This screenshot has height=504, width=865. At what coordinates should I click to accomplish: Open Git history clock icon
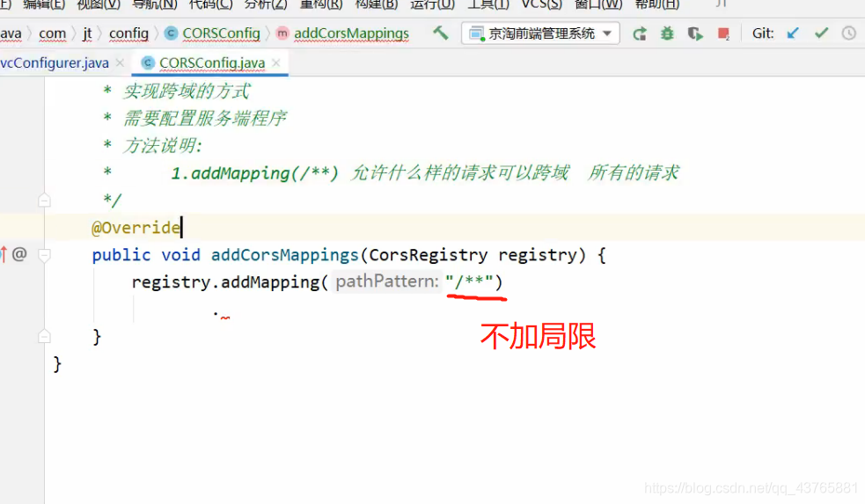848,33
